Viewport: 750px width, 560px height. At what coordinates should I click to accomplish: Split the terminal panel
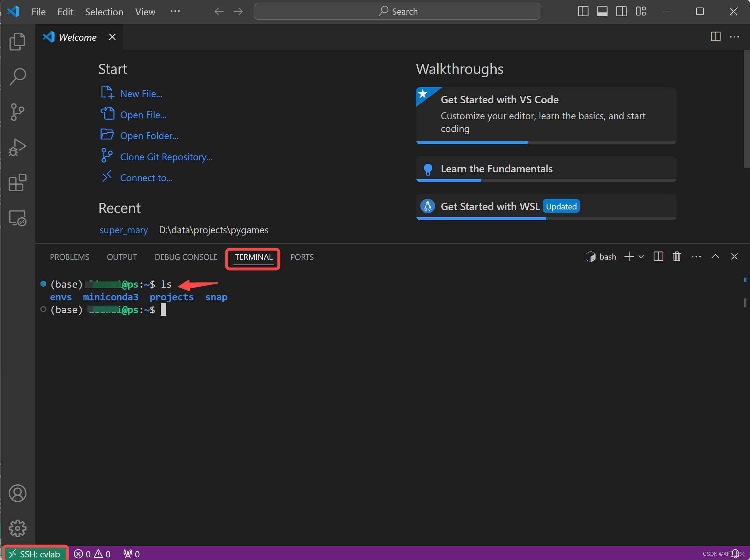click(658, 257)
